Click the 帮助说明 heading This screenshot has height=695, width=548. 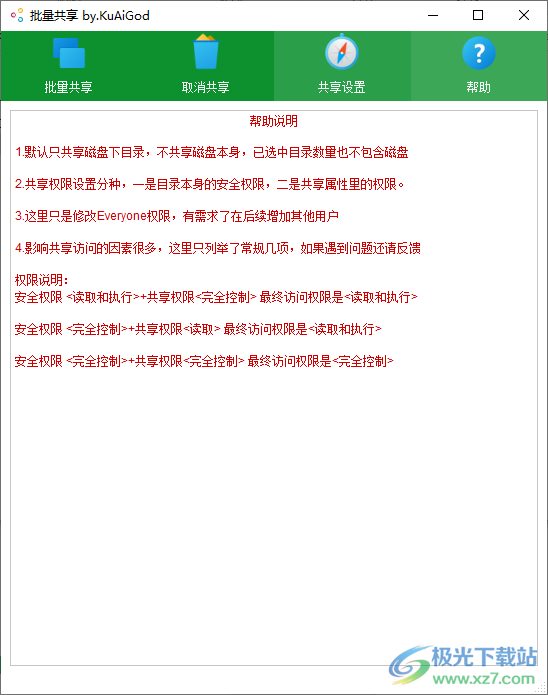pyautogui.click(x=274, y=121)
